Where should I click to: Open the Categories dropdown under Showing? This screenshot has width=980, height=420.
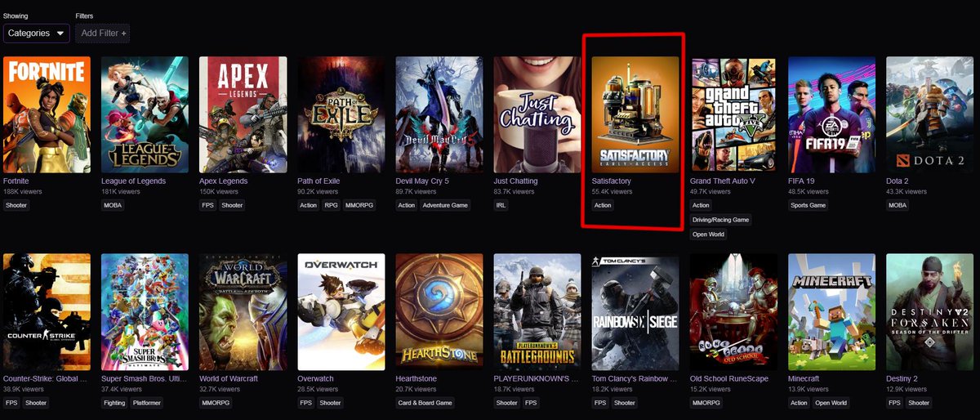[x=37, y=34]
